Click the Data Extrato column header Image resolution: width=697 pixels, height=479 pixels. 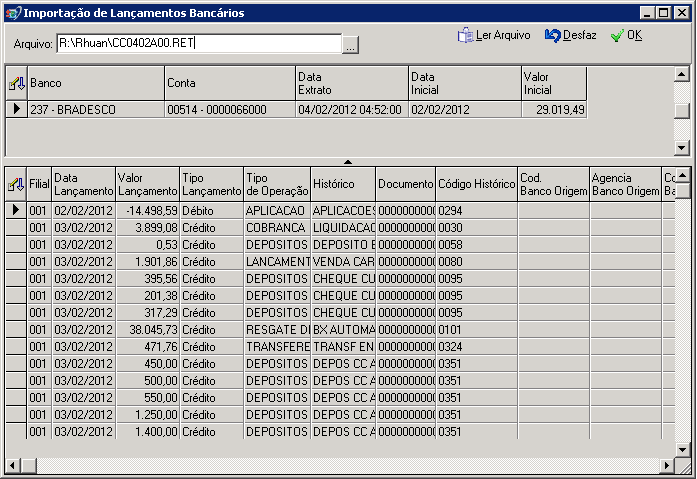pos(352,83)
